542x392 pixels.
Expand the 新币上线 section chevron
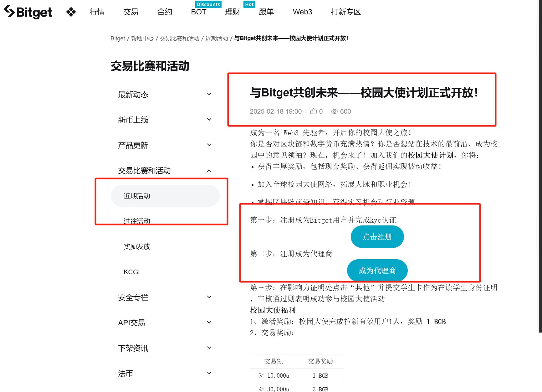209,120
